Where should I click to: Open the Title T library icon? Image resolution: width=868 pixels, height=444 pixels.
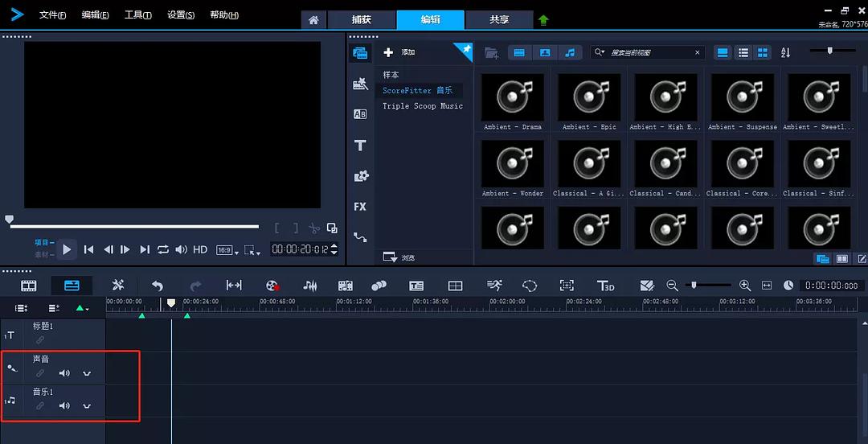[x=360, y=146]
